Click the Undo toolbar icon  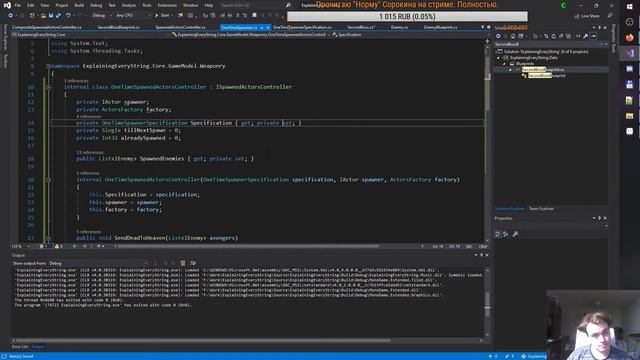68,16
